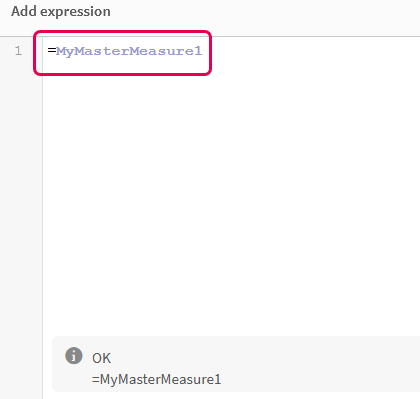Click the OK validation status text

click(101, 358)
